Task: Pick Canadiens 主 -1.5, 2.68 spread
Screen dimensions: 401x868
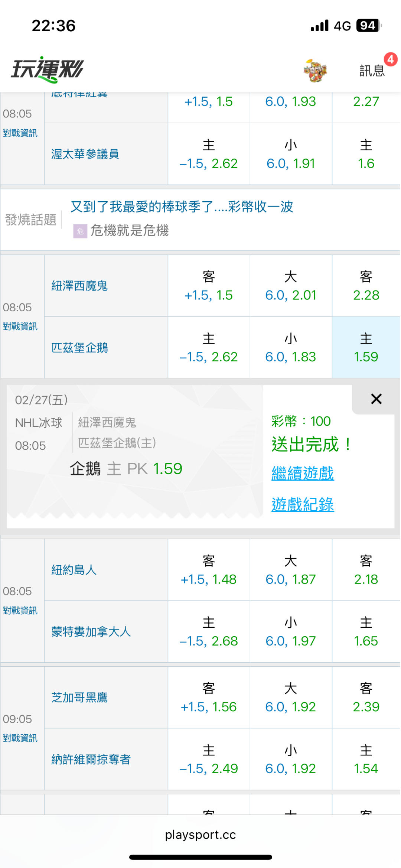Action: [209, 632]
